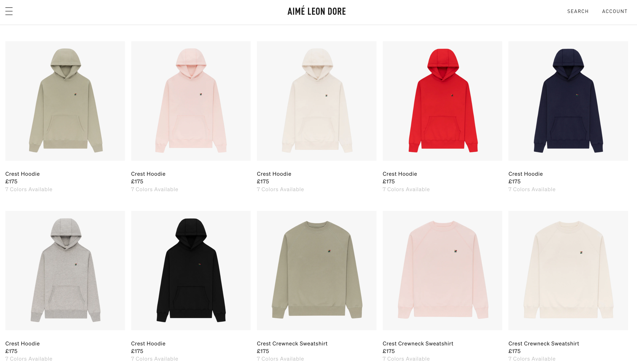Select the black Crest Hoodie image
This screenshot has width=637, height=364.
pyautogui.click(x=191, y=270)
